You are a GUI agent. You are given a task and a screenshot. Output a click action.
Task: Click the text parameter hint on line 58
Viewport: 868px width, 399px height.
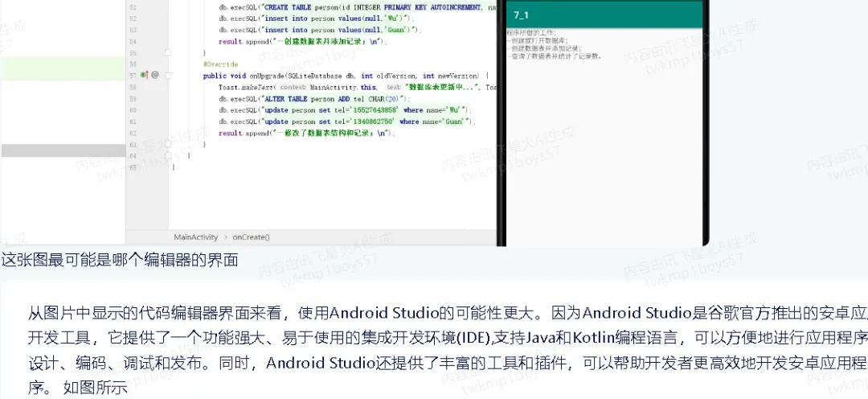pyautogui.click(x=393, y=87)
